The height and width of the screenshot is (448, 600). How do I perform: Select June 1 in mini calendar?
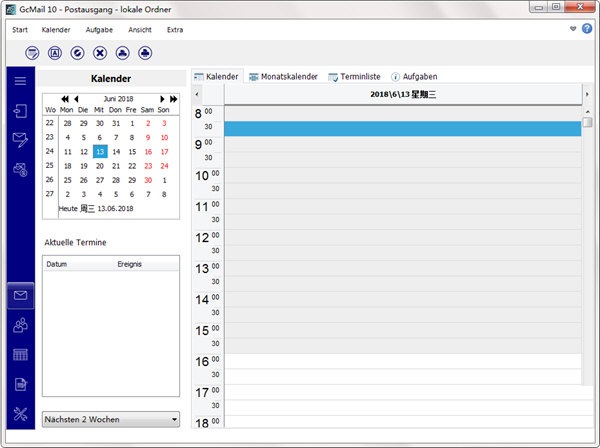[132, 123]
